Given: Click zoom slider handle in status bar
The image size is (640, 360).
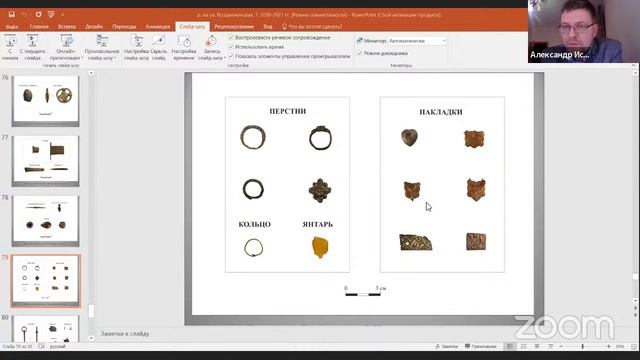Looking at the screenshot, I should point(582,346).
